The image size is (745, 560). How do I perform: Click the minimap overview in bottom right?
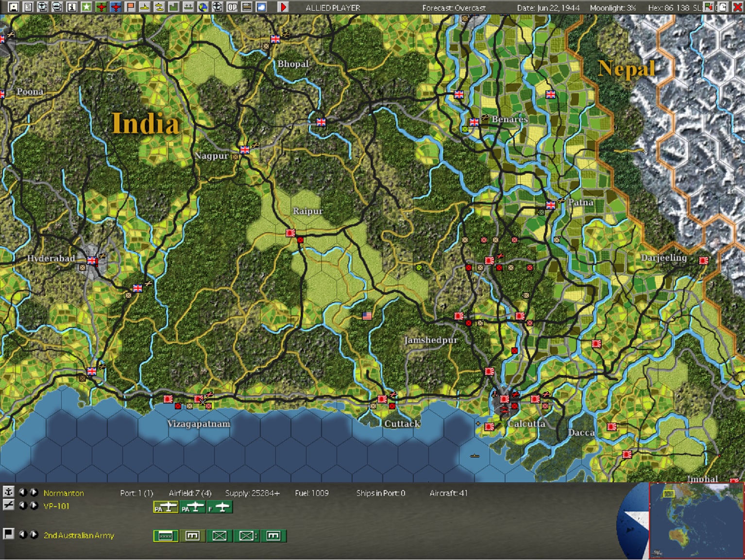(x=696, y=521)
